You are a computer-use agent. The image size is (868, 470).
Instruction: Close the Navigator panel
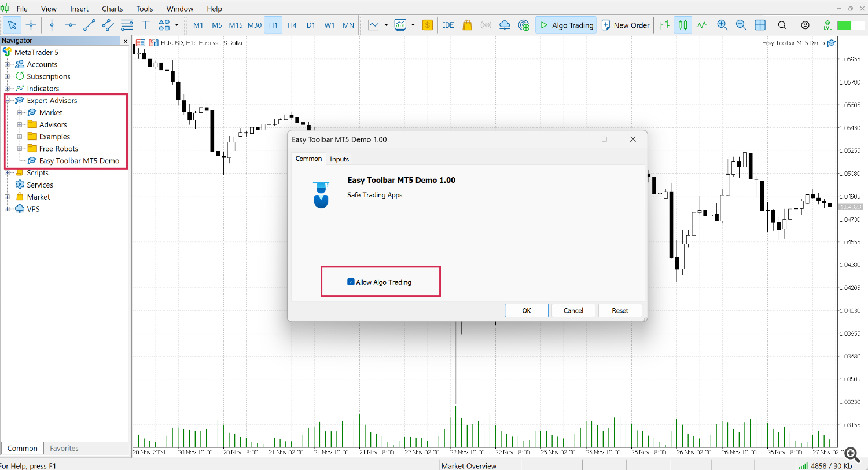click(125, 41)
